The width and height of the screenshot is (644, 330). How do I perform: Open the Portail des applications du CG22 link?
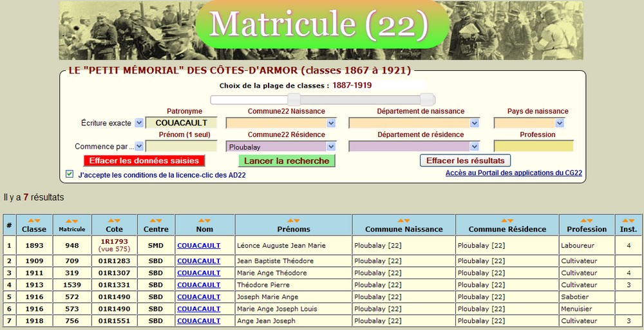(x=512, y=173)
